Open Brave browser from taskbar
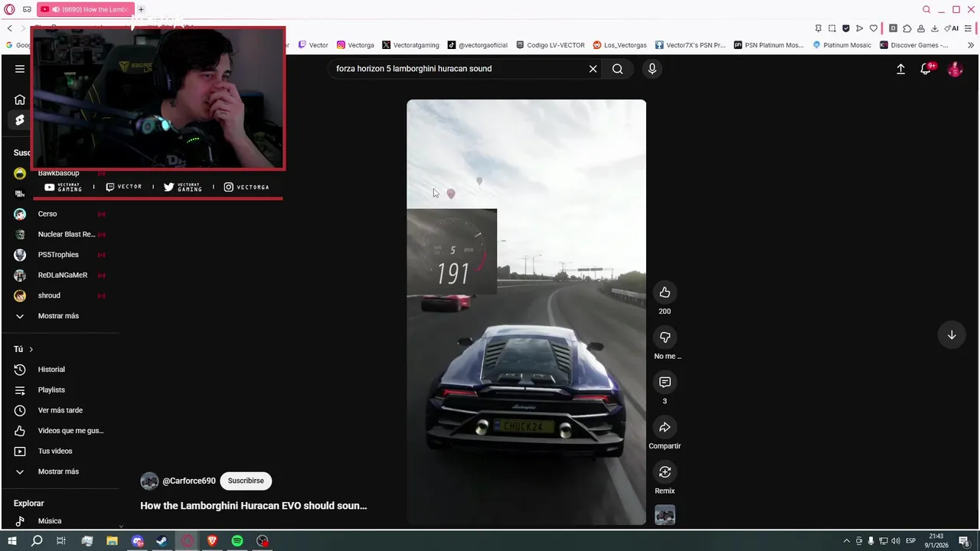Image resolution: width=980 pixels, height=551 pixels. [x=212, y=541]
